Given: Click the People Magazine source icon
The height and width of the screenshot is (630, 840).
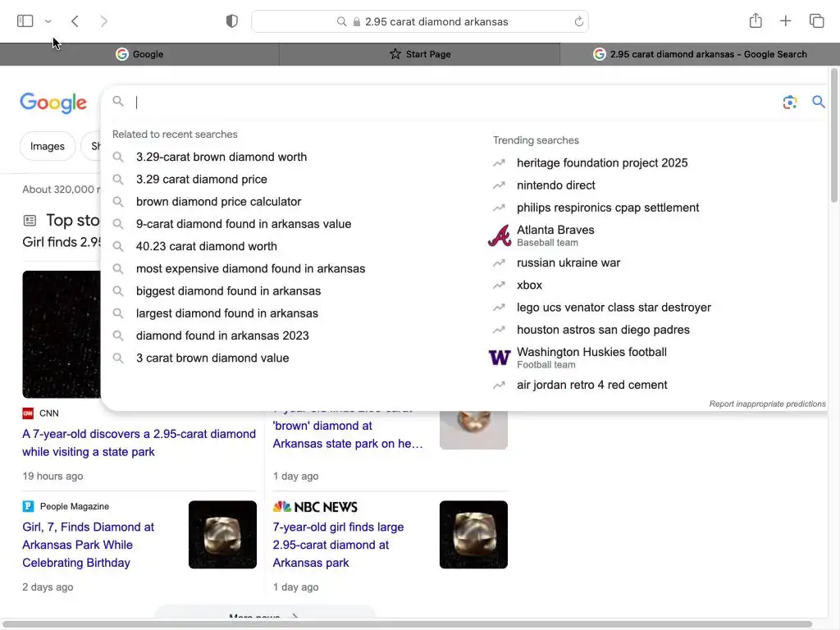Looking at the screenshot, I should 28,506.
